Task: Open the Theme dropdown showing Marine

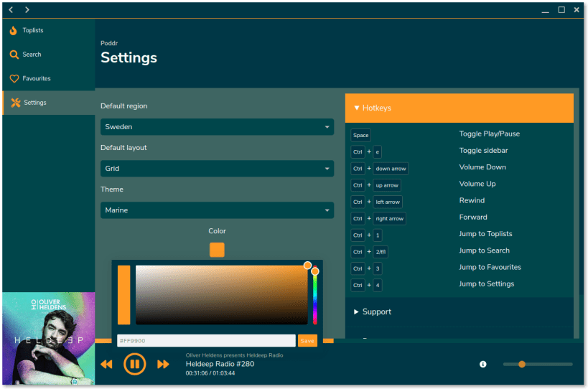Action: point(217,210)
